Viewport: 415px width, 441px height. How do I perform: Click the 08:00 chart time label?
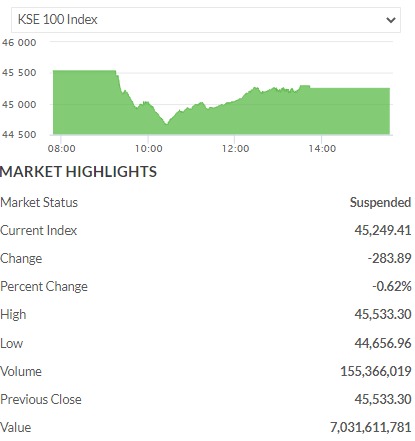pos(62,149)
